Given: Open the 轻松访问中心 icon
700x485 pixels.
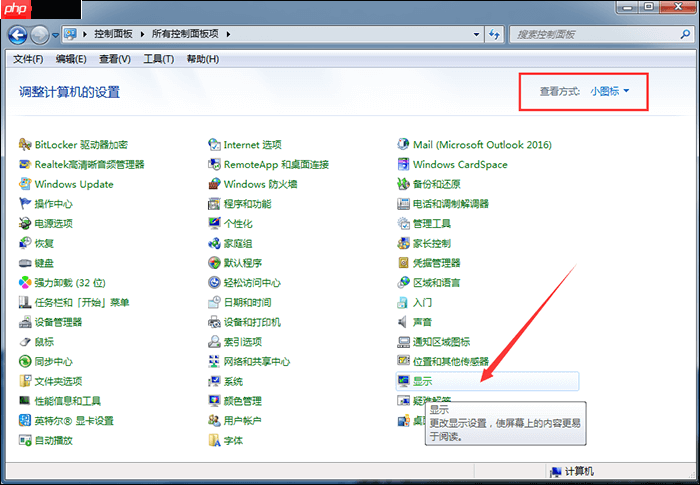Looking at the screenshot, I should (214, 283).
